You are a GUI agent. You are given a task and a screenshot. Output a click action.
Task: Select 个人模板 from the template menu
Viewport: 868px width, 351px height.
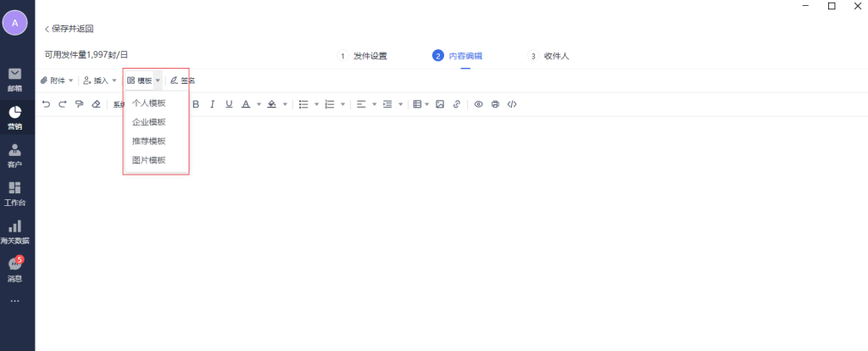coord(149,103)
